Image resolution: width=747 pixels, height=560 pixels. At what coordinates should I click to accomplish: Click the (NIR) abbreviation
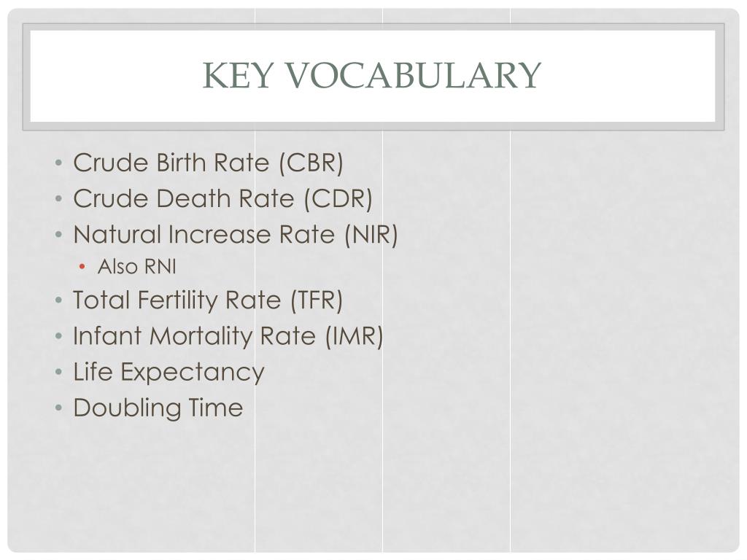point(371,235)
